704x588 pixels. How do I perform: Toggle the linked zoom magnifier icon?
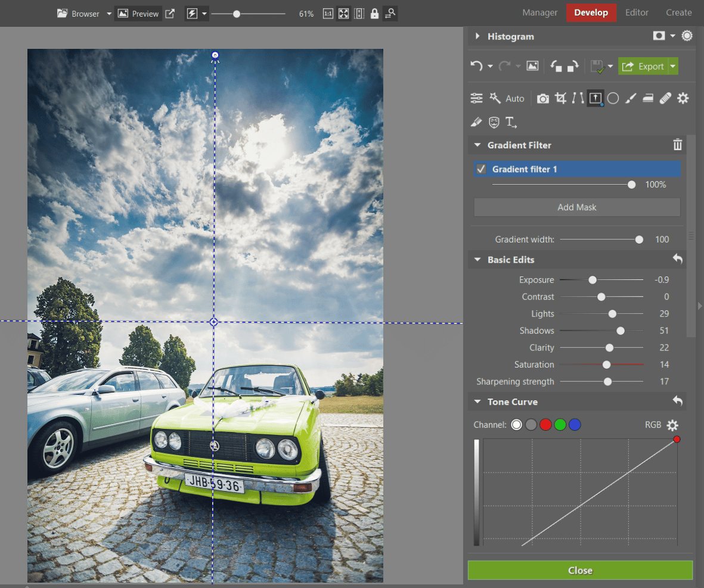390,14
